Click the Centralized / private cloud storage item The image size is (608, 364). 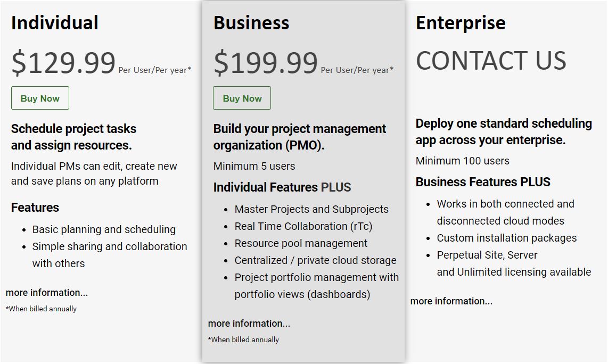tap(316, 261)
